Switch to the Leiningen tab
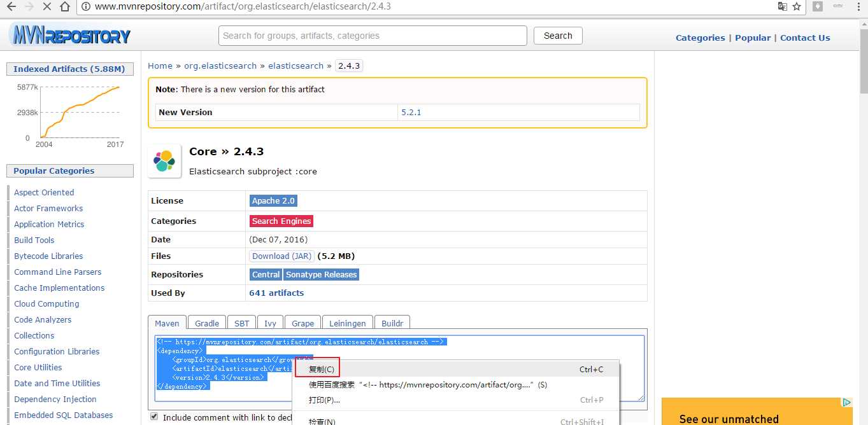868x425 pixels. tap(348, 323)
